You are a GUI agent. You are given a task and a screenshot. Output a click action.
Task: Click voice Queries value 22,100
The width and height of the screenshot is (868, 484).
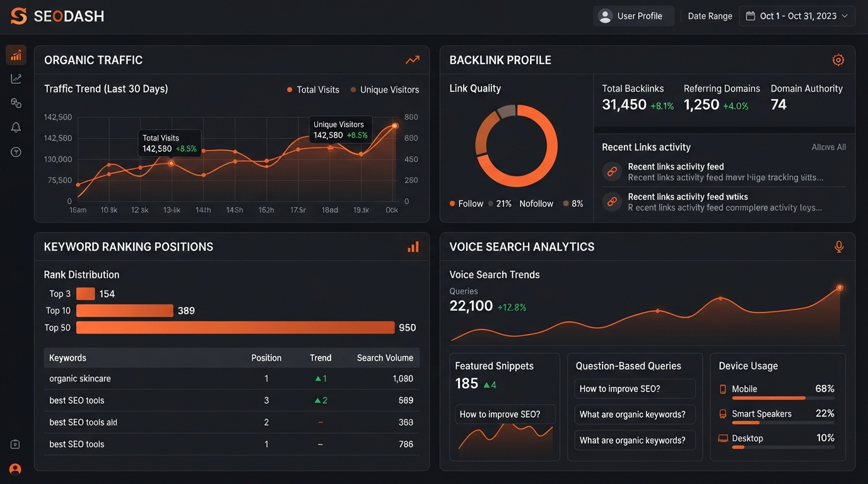[471, 306]
